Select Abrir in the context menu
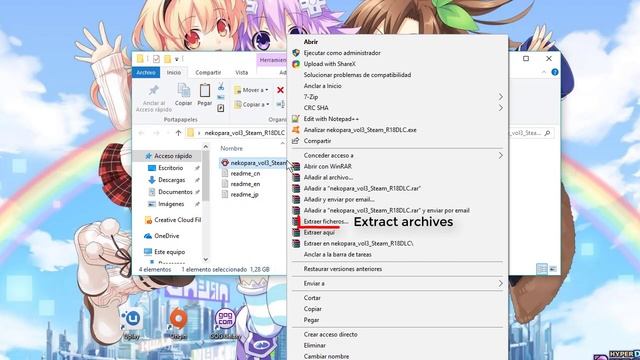640x360 pixels. 311,42
